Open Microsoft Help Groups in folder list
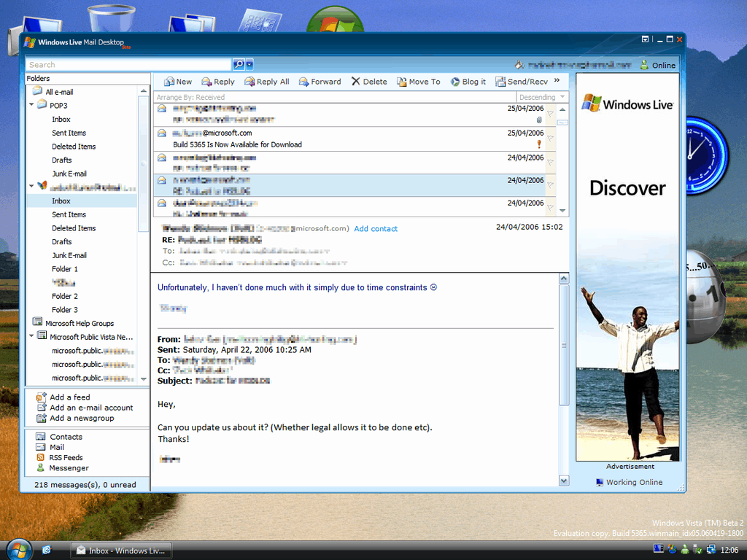 [79, 323]
